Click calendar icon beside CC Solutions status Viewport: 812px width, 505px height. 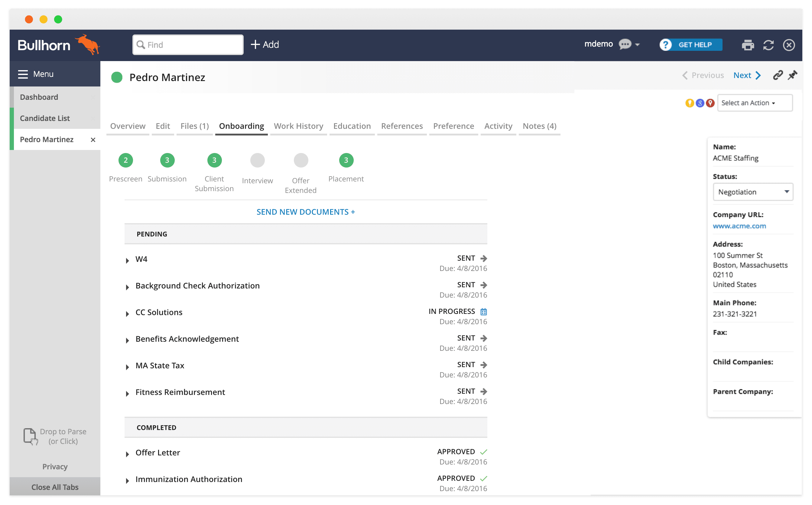(x=483, y=311)
